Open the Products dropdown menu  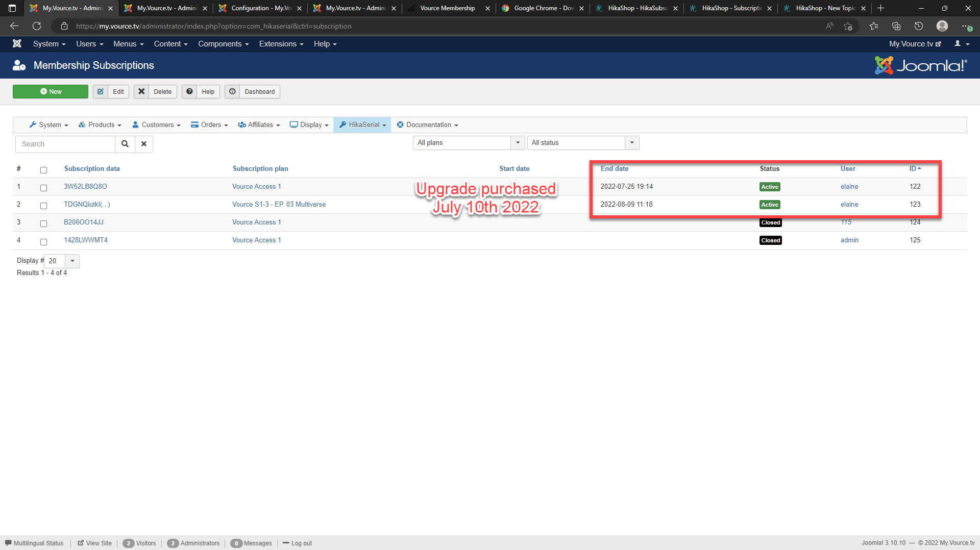[x=100, y=125]
